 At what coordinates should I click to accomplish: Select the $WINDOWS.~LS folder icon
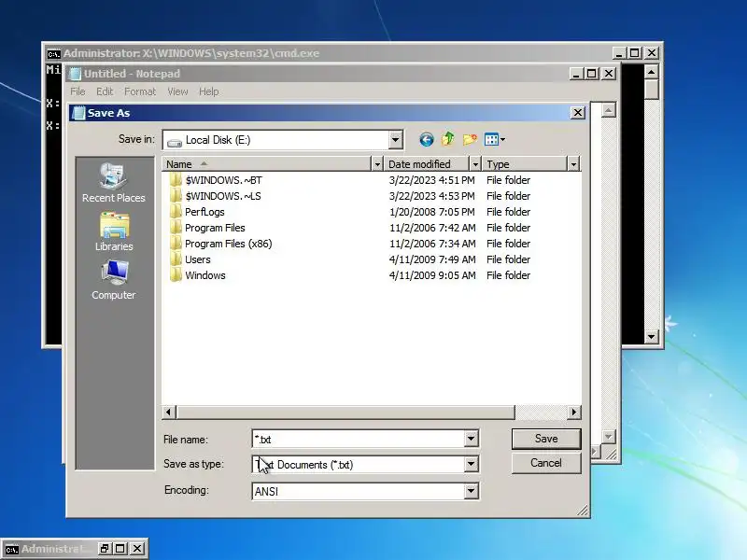pyautogui.click(x=176, y=196)
